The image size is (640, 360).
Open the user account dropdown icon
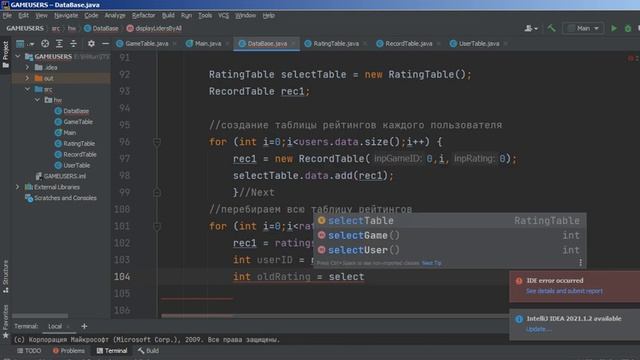pos(531,28)
